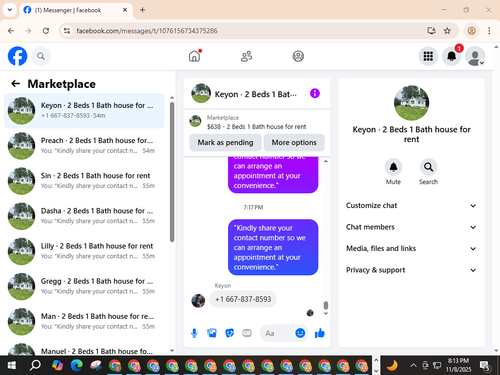
Task: Click $638 Marketplace listing link
Action: coord(256,127)
